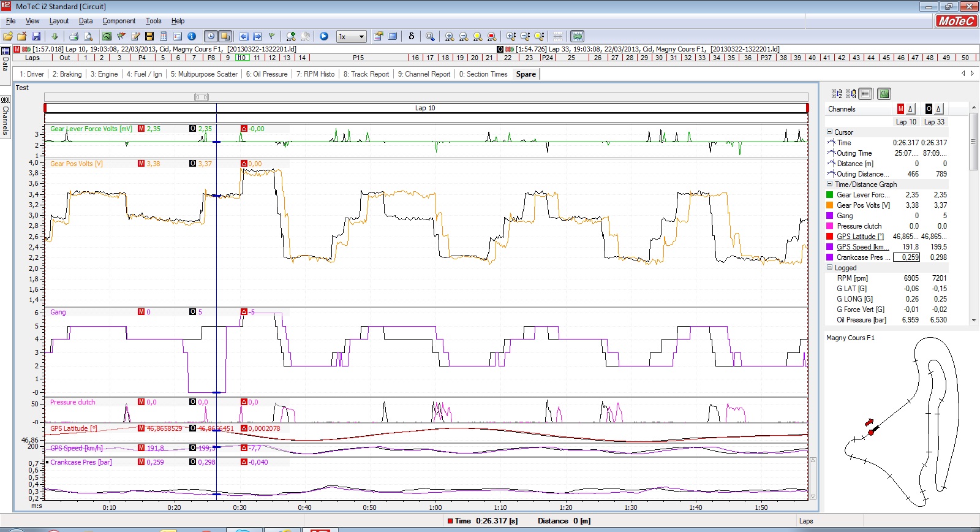Open the Layout menu

click(59, 21)
